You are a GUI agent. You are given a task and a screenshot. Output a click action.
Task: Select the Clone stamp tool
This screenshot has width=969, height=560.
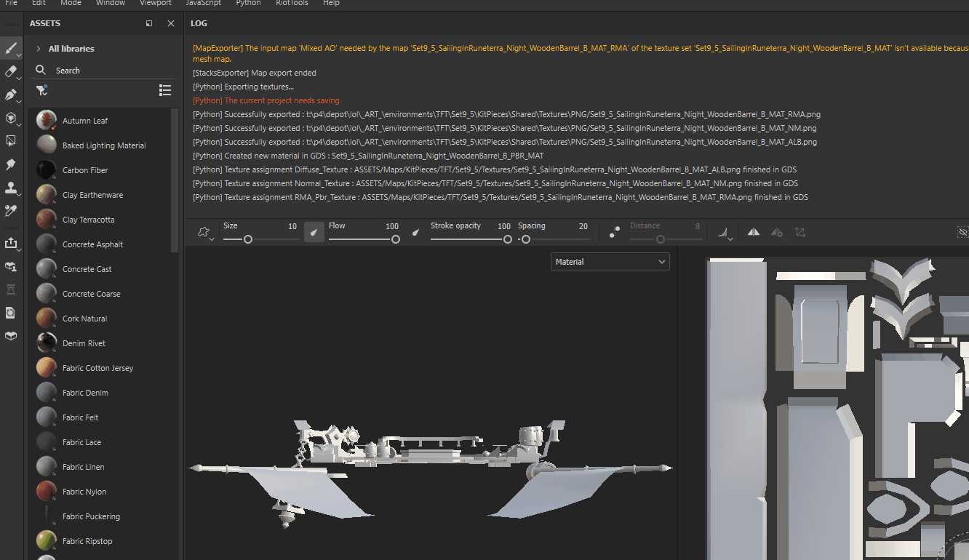click(x=11, y=188)
